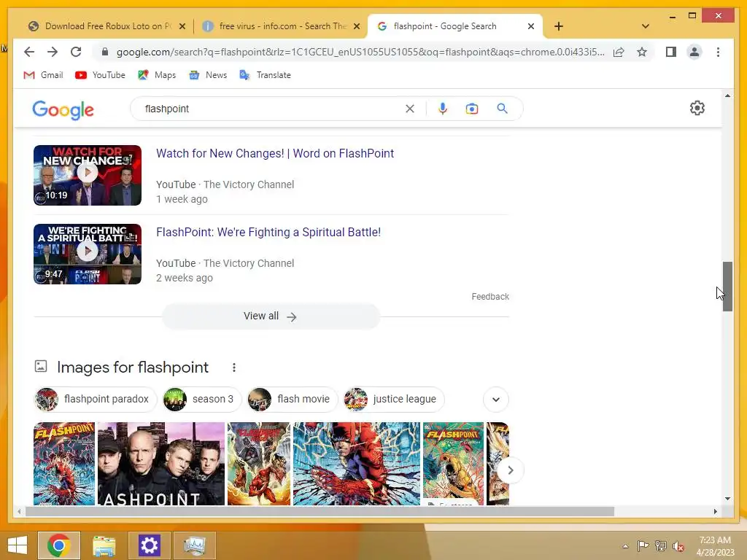Viewport: 747px width, 560px height.
Task: Open the tab search dropdown arrow
Action: coord(645,26)
